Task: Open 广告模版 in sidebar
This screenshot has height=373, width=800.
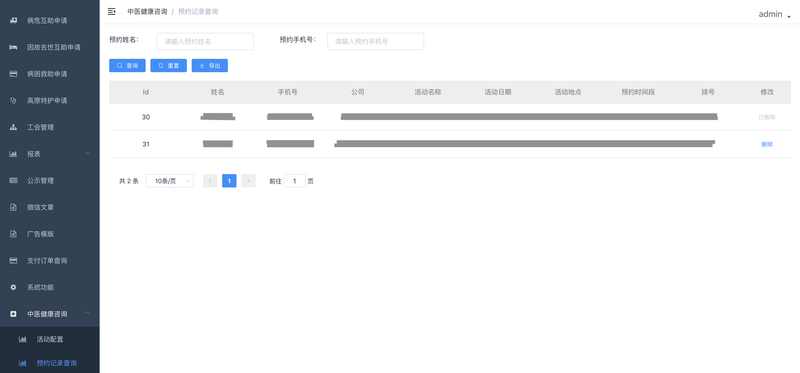Action: (49, 234)
